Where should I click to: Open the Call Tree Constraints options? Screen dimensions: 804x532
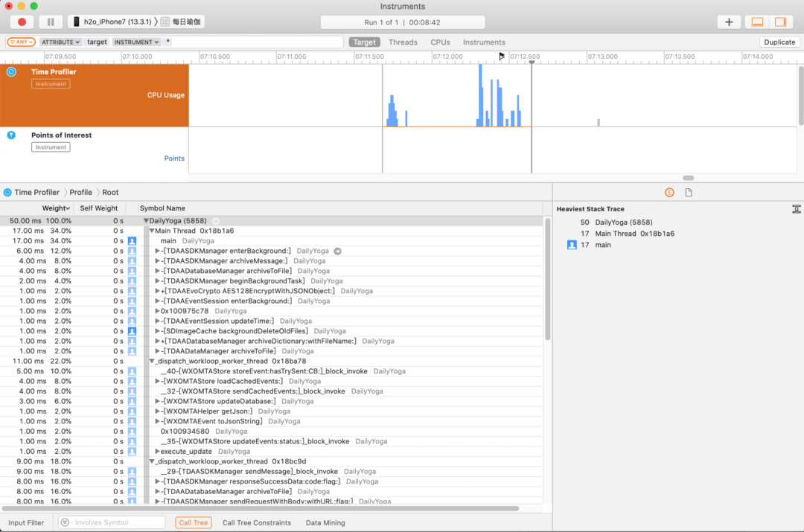[x=256, y=523]
